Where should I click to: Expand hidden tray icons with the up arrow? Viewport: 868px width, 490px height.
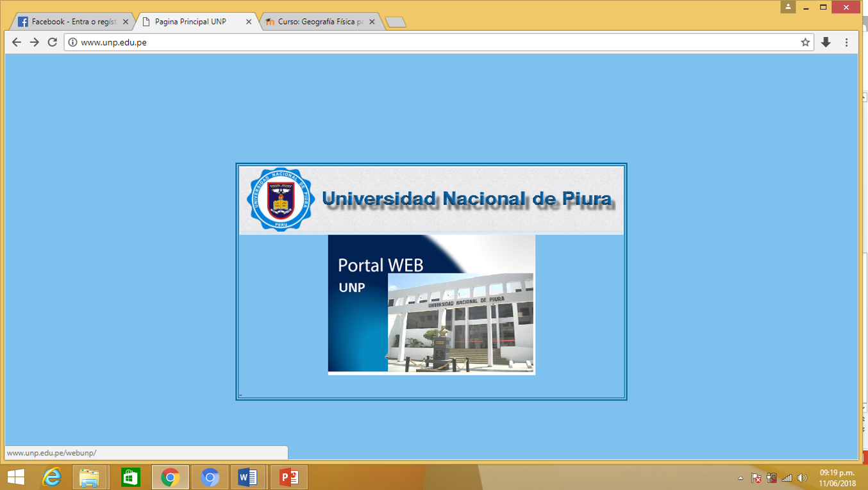point(739,477)
